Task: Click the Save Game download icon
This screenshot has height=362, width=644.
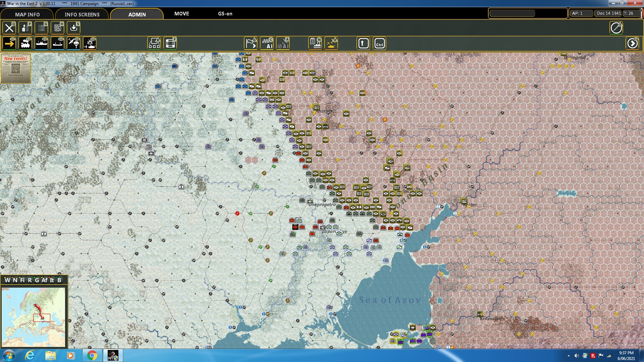Action: (74, 28)
